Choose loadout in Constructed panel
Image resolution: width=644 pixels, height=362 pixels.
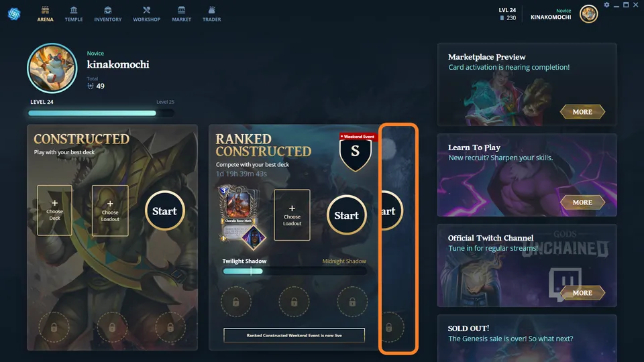click(110, 210)
